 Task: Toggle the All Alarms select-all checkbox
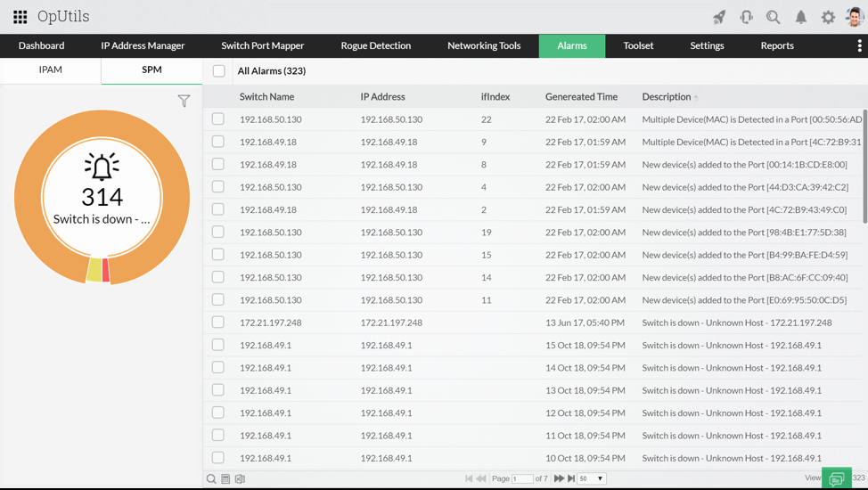point(218,71)
